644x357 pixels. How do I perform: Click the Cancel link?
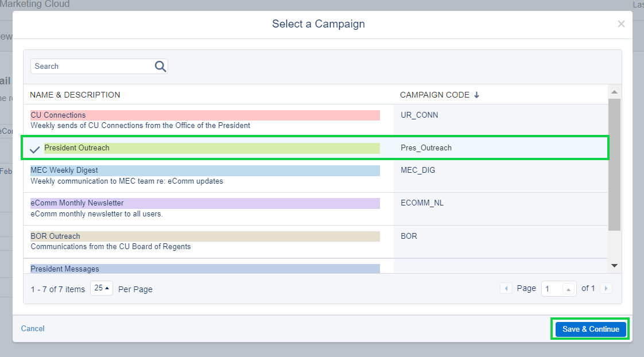pos(33,329)
